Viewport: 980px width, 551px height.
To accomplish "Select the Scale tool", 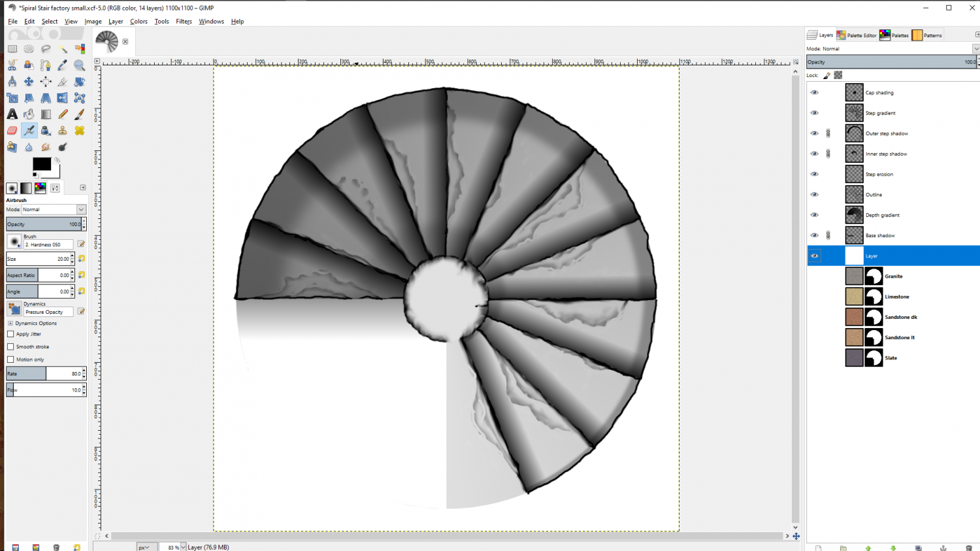I will [12, 98].
